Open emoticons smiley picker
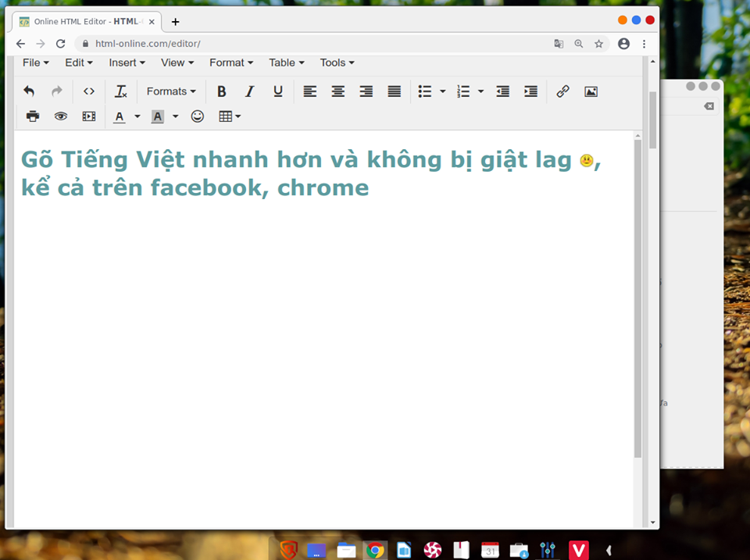The height and width of the screenshot is (560, 750). [198, 116]
